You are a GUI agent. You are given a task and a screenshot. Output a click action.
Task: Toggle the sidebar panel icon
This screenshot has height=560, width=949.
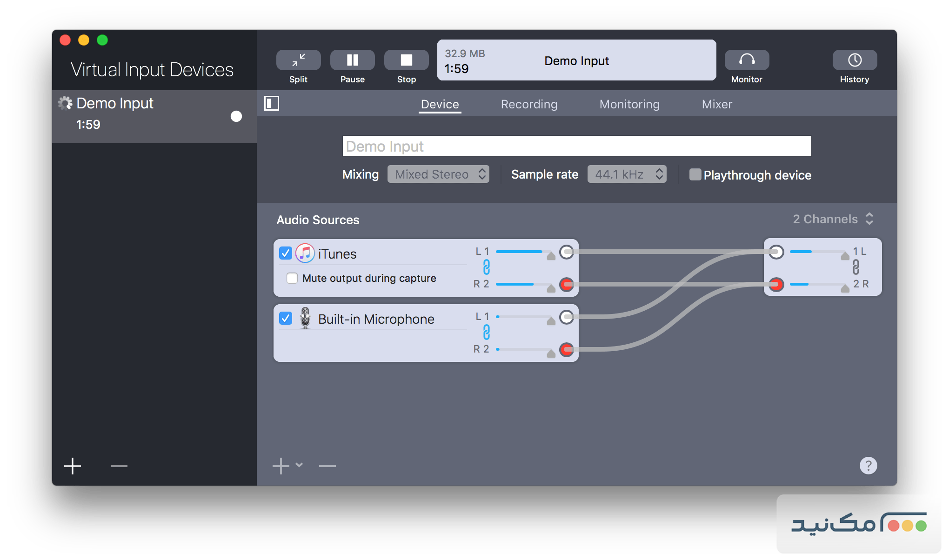(x=272, y=103)
